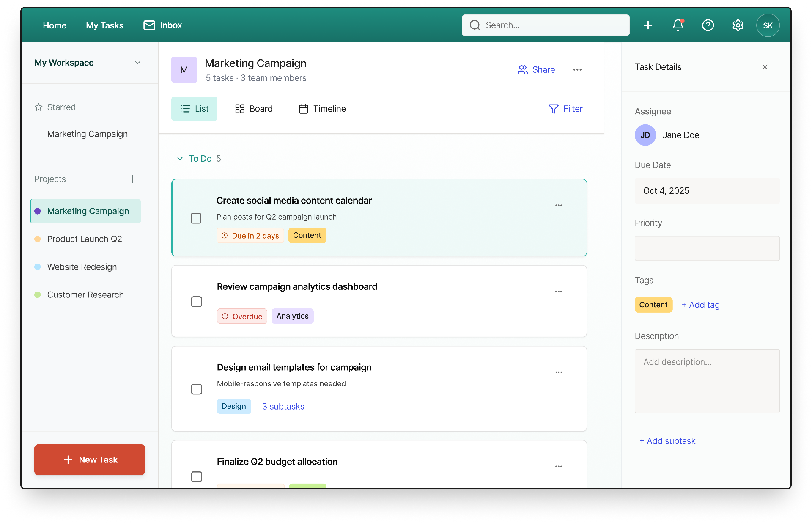Click the Add description text area
This screenshot has height=523, width=812.
point(707,381)
